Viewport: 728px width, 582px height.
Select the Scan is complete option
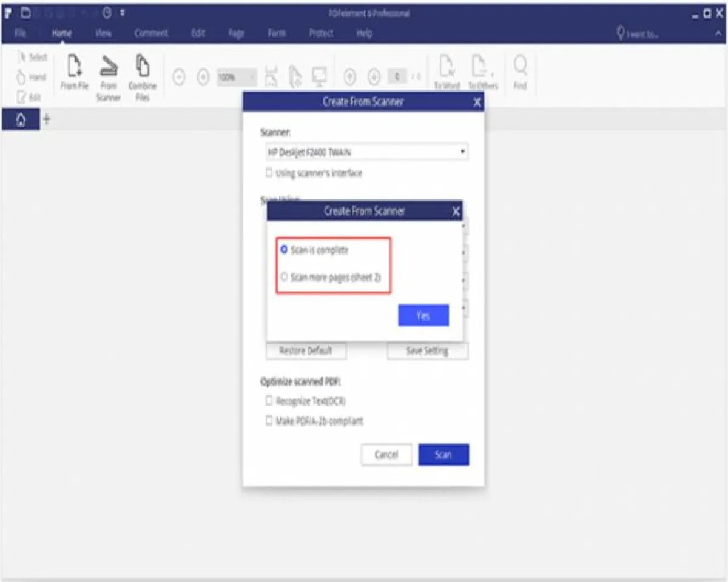click(x=284, y=250)
